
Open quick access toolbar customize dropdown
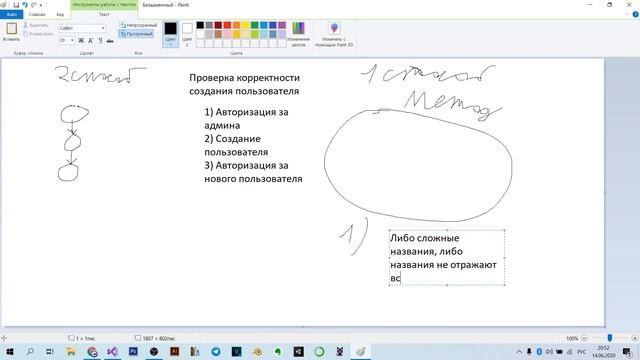click(x=41, y=5)
